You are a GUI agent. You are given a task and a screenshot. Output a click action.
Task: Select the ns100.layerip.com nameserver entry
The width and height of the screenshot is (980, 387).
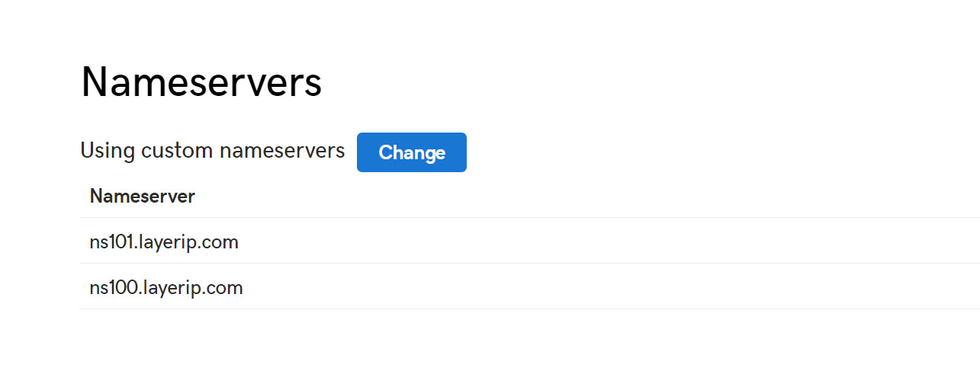[x=166, y=288]
